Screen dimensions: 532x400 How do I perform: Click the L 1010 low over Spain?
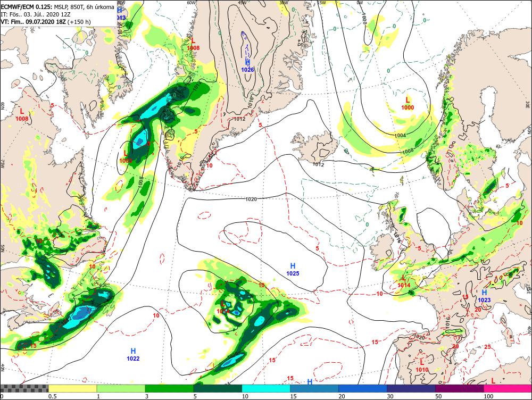pyautogui.click(x=422, y=366)
